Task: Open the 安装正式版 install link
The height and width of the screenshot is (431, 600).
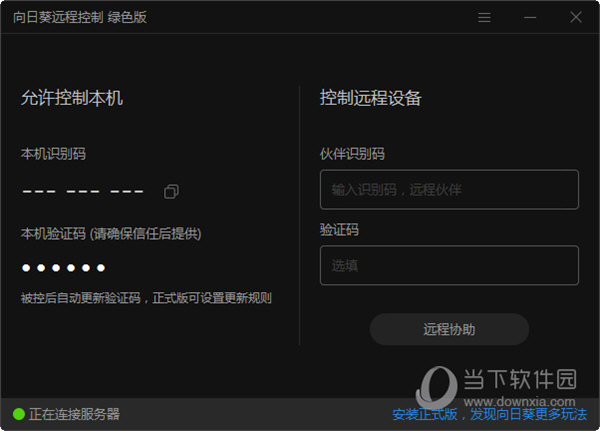Action: (x=489, y=414)
